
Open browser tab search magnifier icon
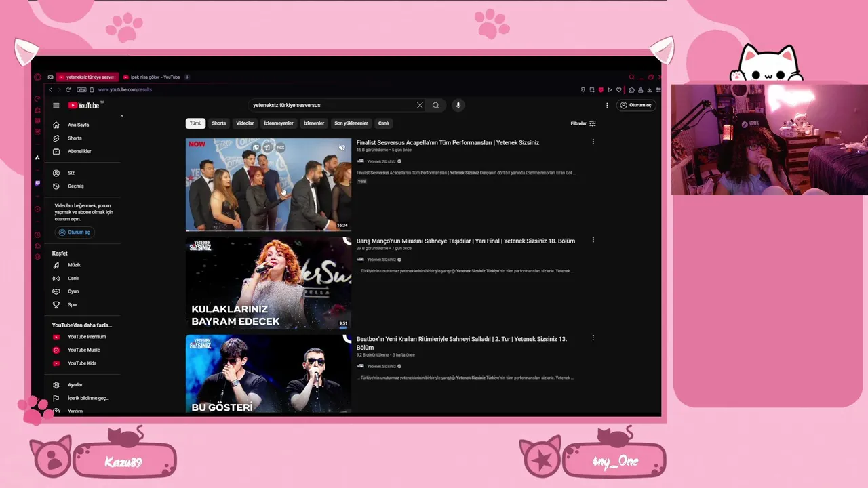tap(631, 77)
